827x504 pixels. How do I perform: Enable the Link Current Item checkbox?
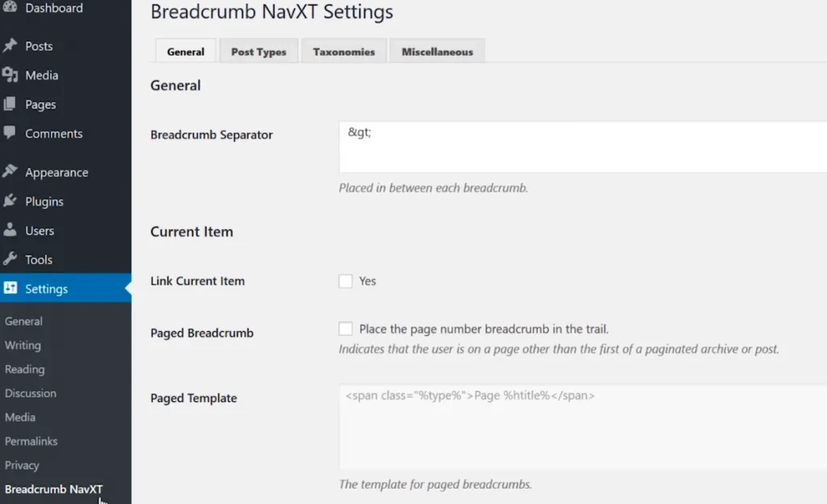[x=346, y=281]
